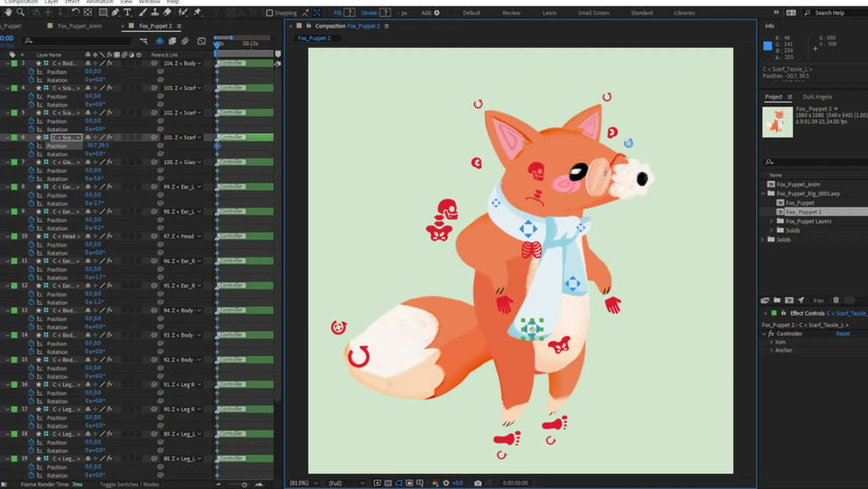
Task: Collapse layer 10 properties in timeline
Action: click(x=7, y=236)
